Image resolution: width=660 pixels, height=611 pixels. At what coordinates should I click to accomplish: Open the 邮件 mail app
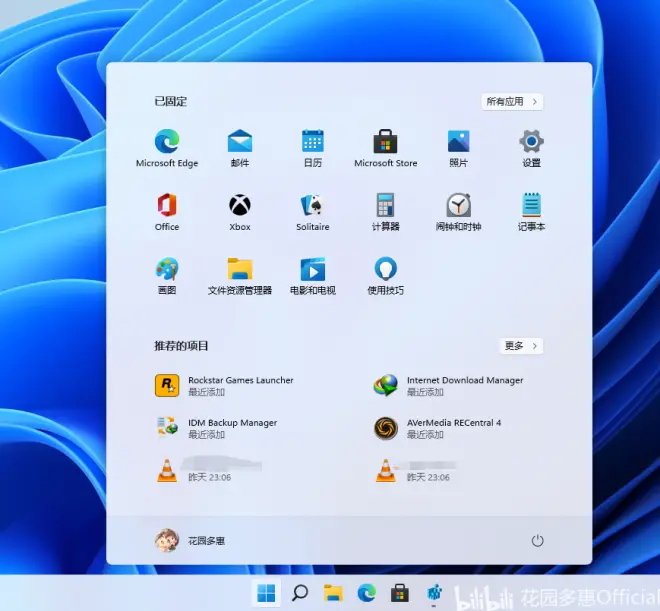click(240, 148)
